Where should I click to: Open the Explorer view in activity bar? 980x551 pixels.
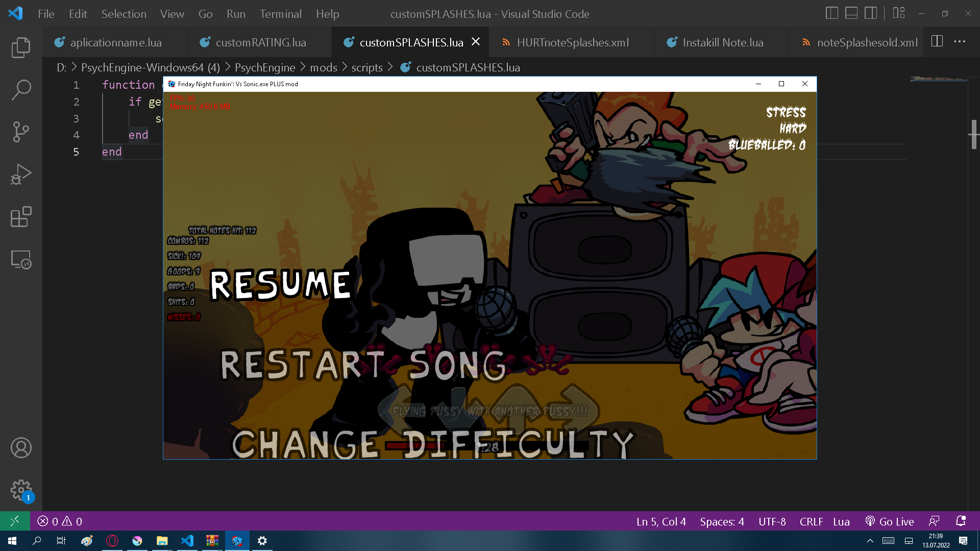tap(21, 47)
